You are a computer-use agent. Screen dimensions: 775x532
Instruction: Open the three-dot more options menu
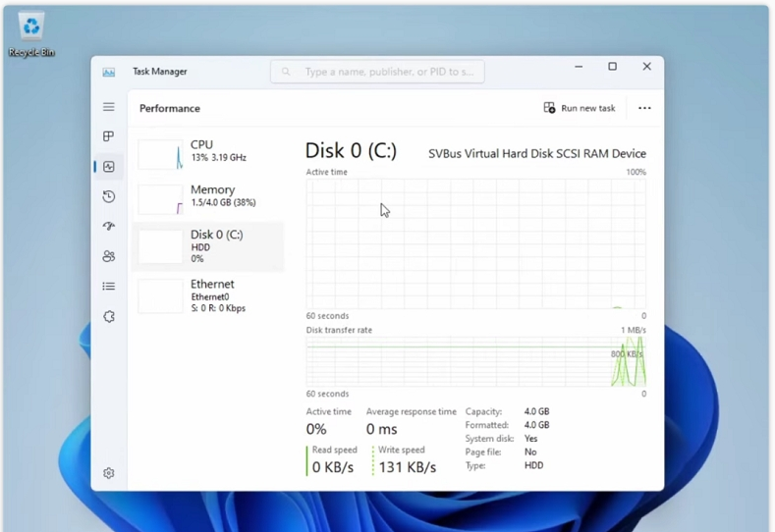tap(644, 108)
